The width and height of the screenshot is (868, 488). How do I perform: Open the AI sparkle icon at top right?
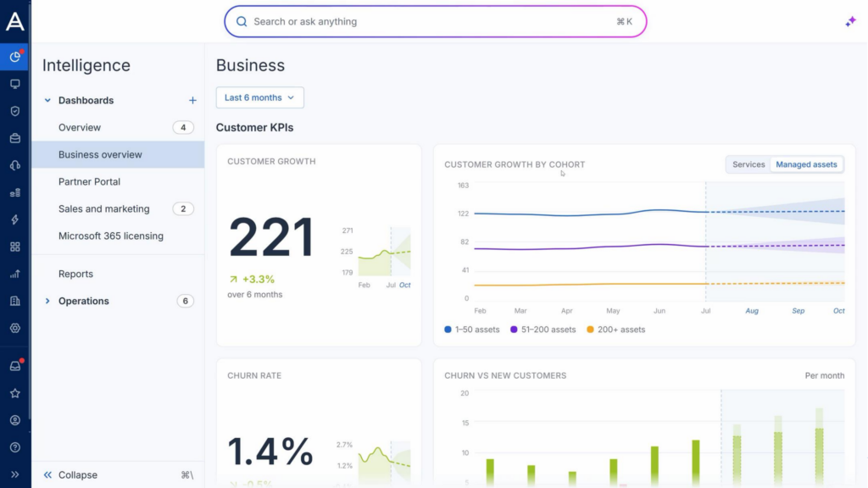tap(850, 21)
